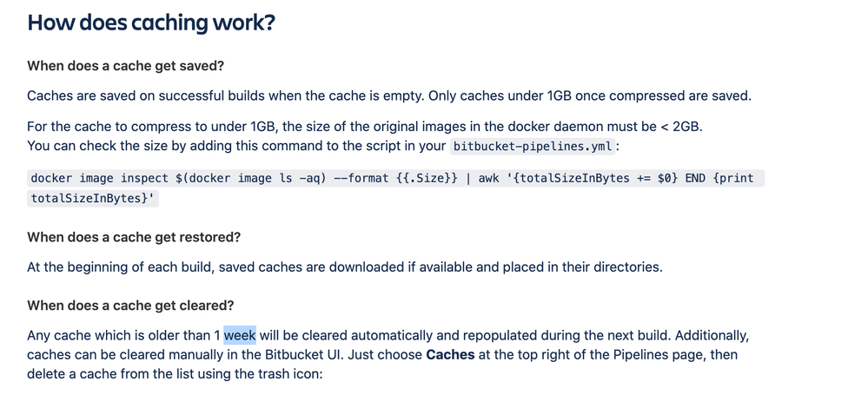Click the sentence starting 'At the beginning'
Screen dimensions: 868x395
tap(345, 267)
